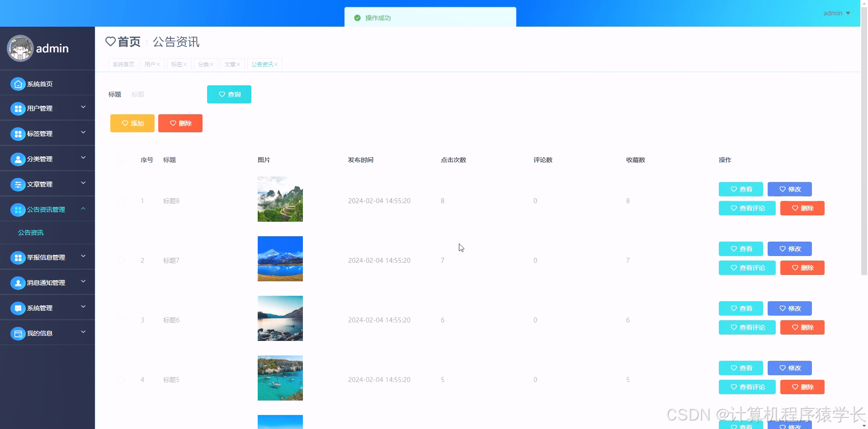
Task: Click the 发布时间 column header
Action: (361, 160)
